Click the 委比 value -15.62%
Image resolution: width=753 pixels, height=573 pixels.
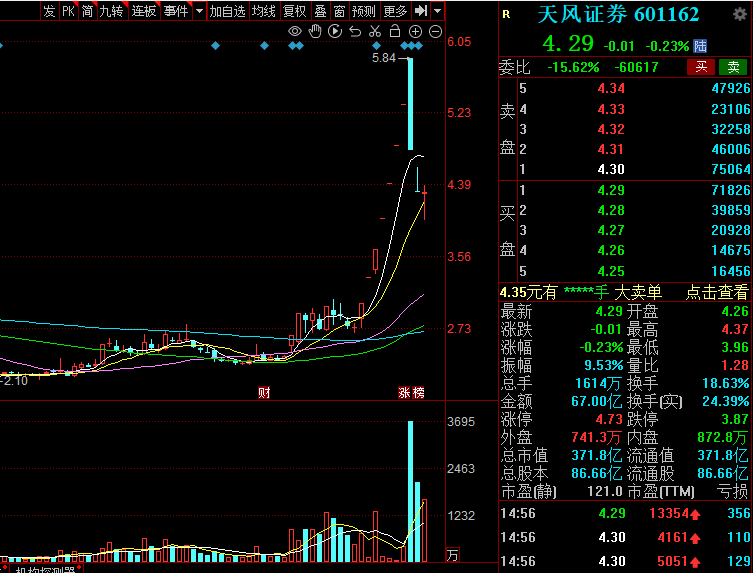[573, 67]
